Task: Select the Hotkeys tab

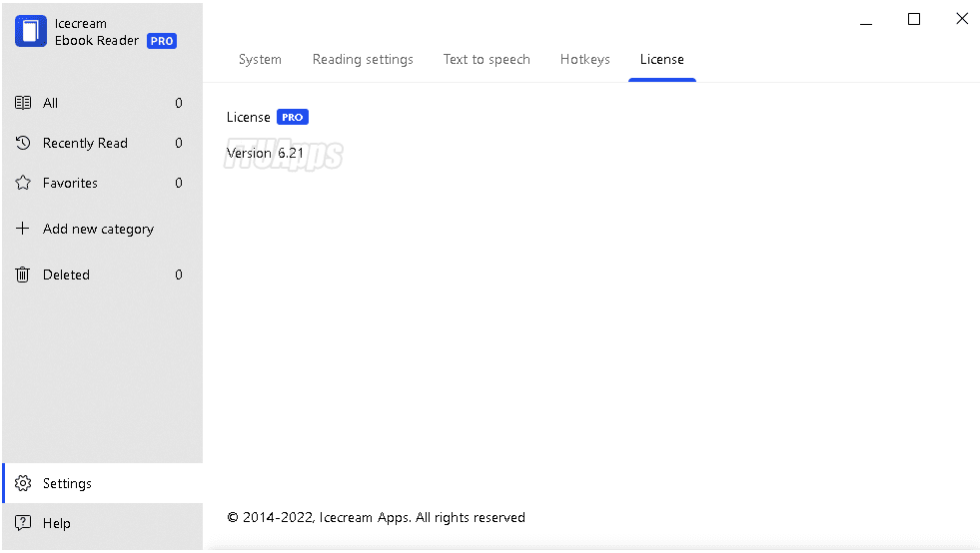Action: 585,59
